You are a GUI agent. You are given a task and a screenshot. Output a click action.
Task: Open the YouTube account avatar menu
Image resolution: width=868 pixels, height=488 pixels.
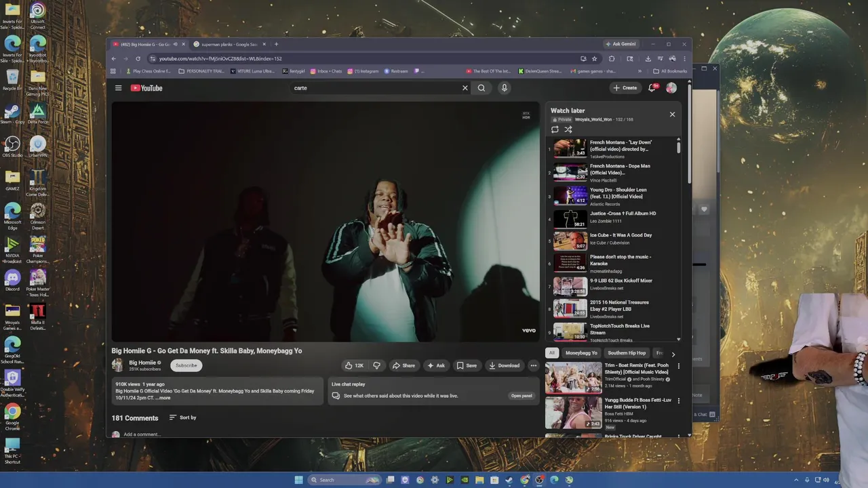click(x=671, y=88)
